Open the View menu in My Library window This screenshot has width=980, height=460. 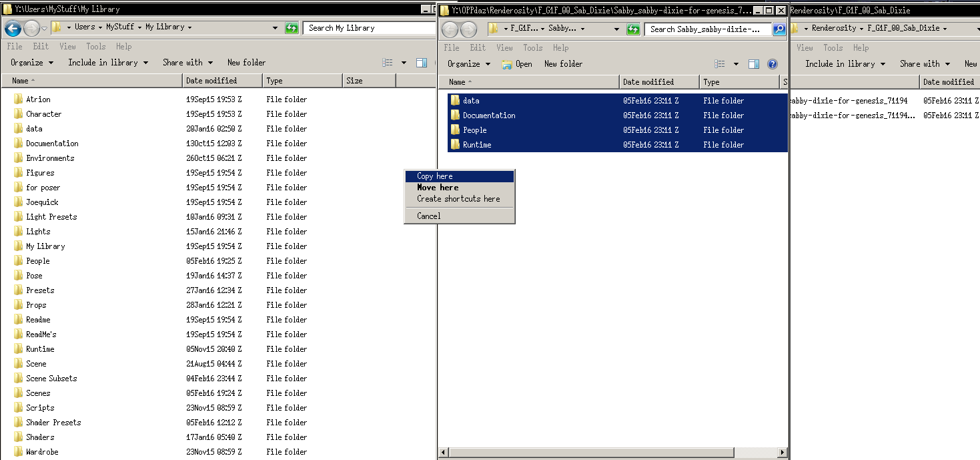pos(68,47)
